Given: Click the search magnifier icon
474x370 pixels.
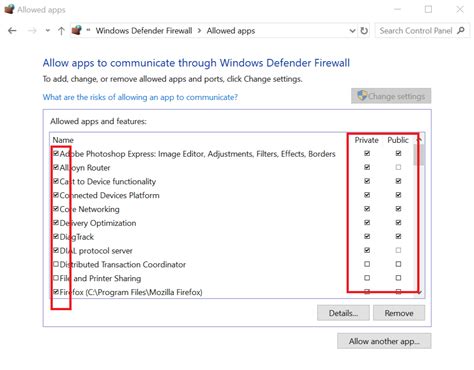Looking at the screenshot, I should pyautogui.click(x=461, y=31).
